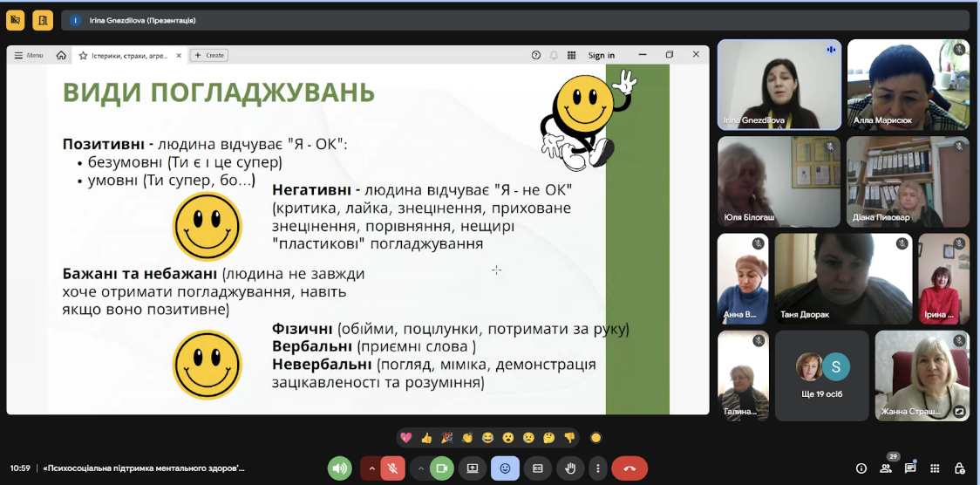The height and width of the screenshot is (485, 980).
Task: Send the heart emoji reaction
Action: point(406,438)
